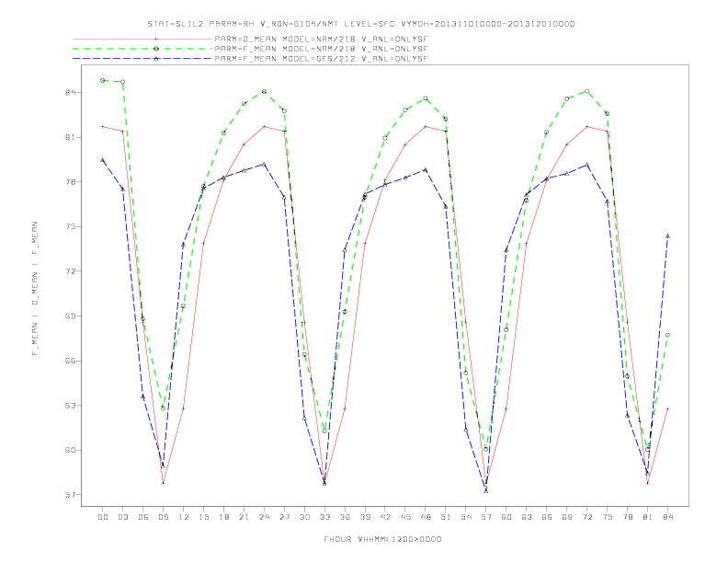Viewport: 728px width, 563px height.
Task: Click the x-axis forecast hour label 48
Action: coord(426,517)
